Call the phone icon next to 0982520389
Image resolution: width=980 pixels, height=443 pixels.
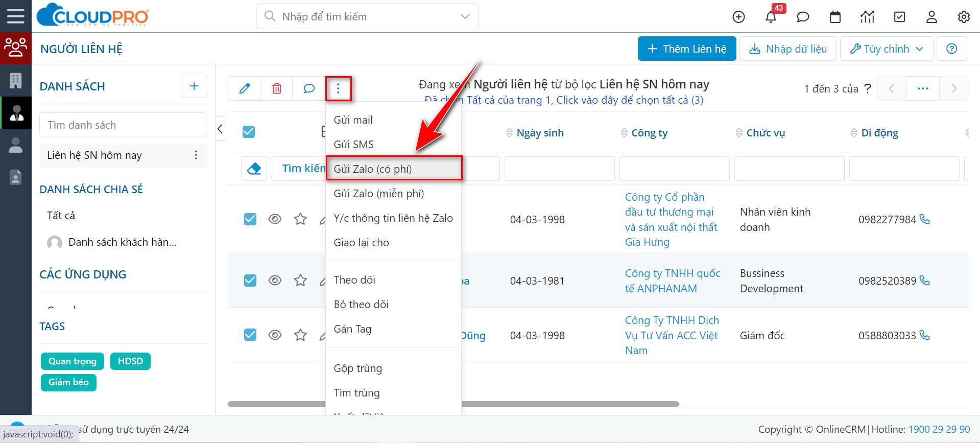(925, 280)
